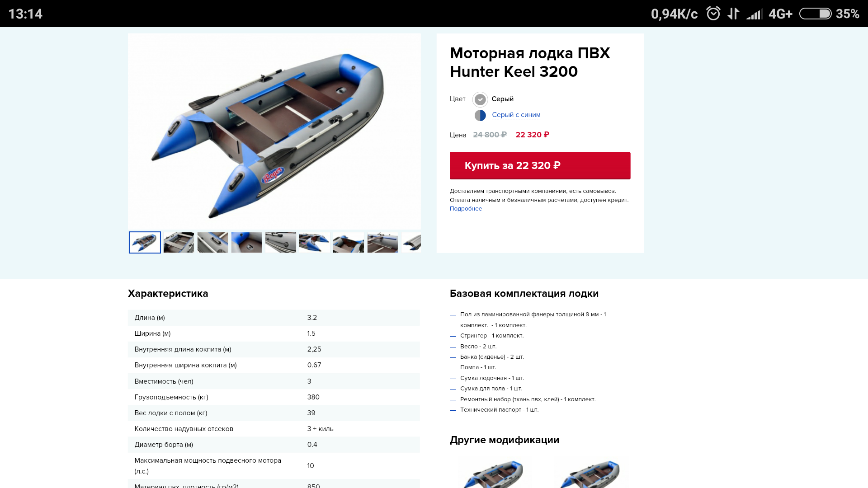This screenshot has height=488, width=868.
Task: Tap the alarm clock status icon
Action: 713,14
